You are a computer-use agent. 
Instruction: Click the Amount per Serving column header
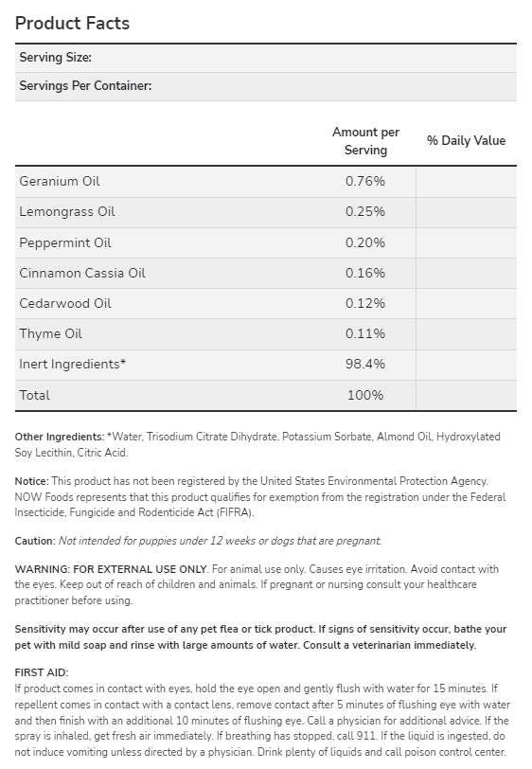(x=365, y=141)
